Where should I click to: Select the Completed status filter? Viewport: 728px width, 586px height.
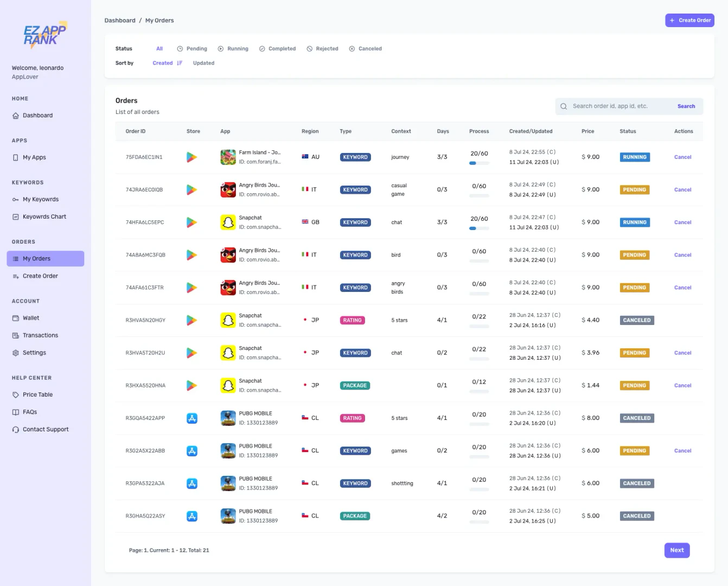[x=277, y=48]
